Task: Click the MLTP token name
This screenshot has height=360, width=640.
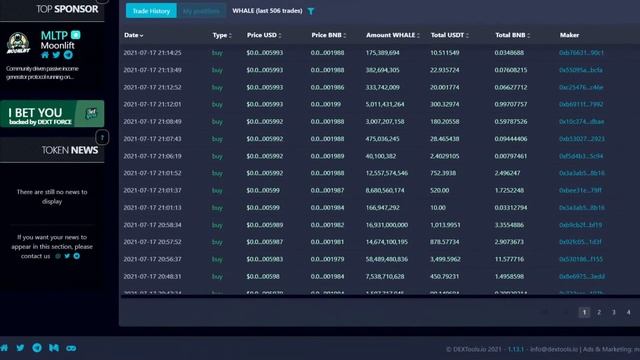Action: click(x=54, y=36)
